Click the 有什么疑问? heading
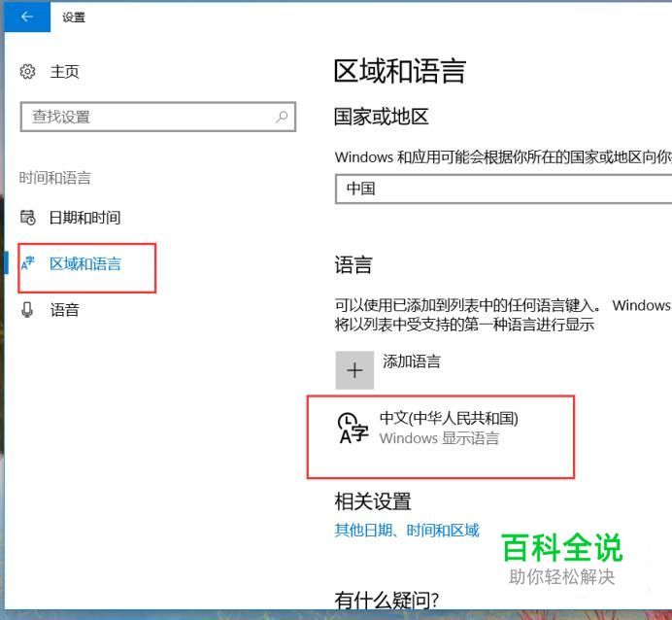 coord(386,600)
